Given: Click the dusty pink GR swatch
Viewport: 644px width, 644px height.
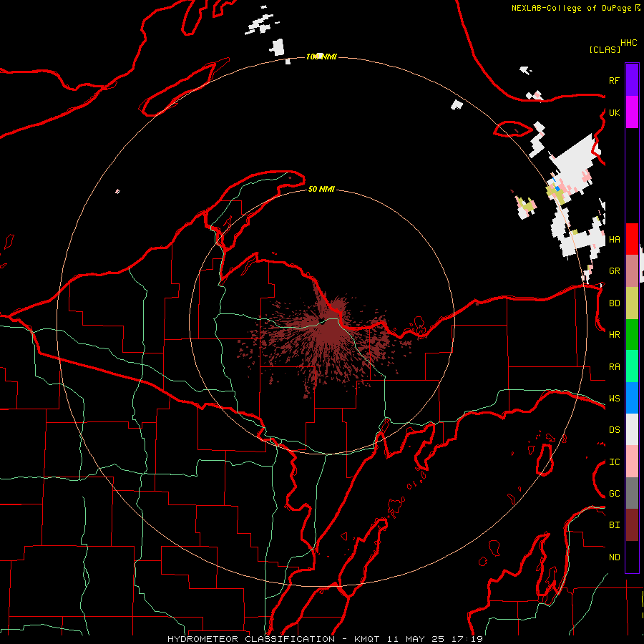Looking at the screenshot, I should click(x=632, y=271).
